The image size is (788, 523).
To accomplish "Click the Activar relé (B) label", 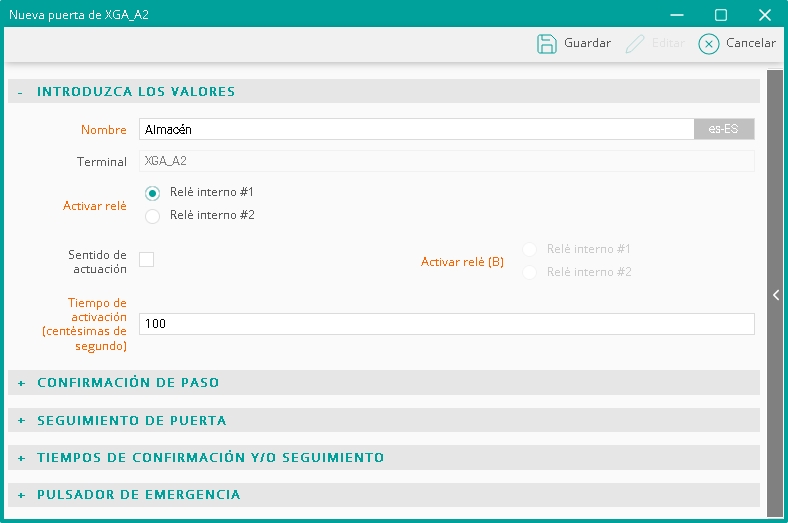I will click(462, 262).
